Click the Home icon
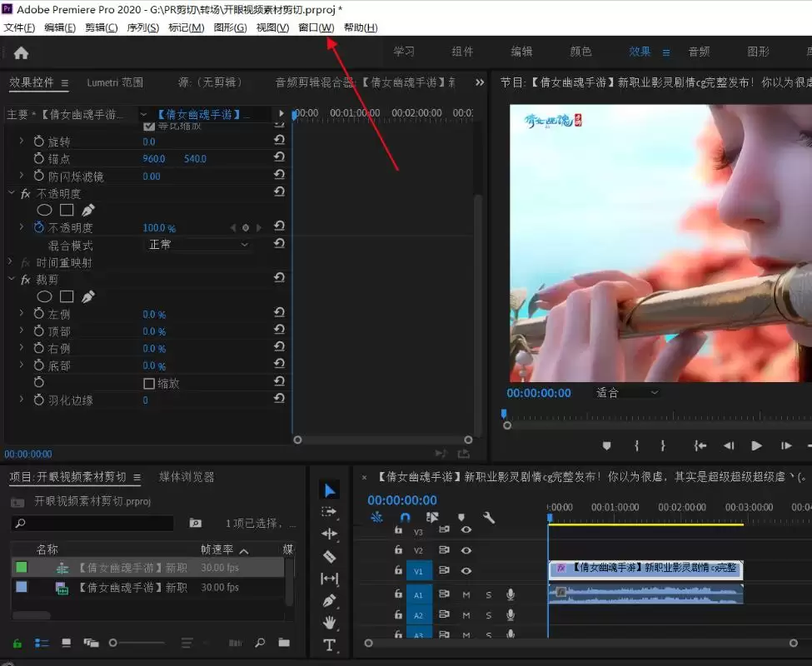 (21, 52)
